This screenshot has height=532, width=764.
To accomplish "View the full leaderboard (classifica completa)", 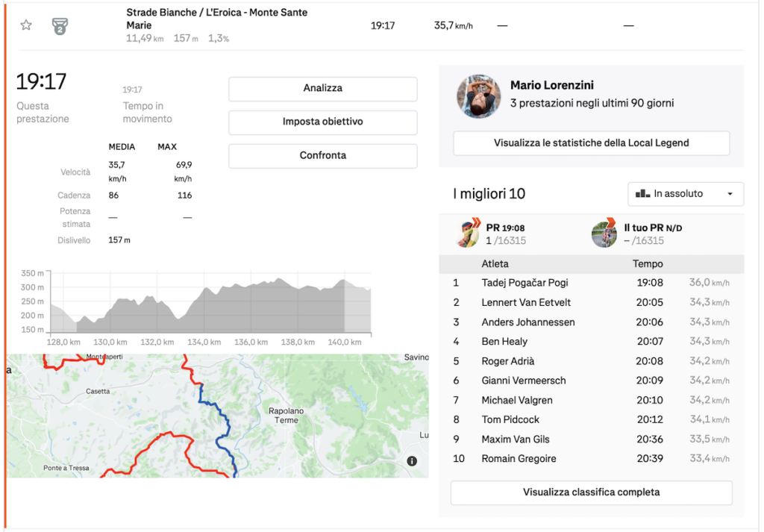I will click(x=591, y=492).
